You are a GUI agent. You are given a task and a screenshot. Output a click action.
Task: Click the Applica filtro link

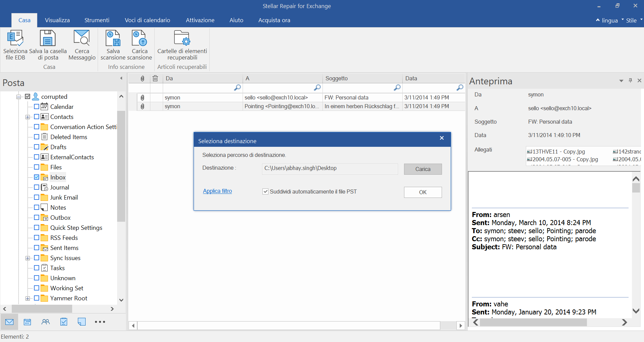217,191
